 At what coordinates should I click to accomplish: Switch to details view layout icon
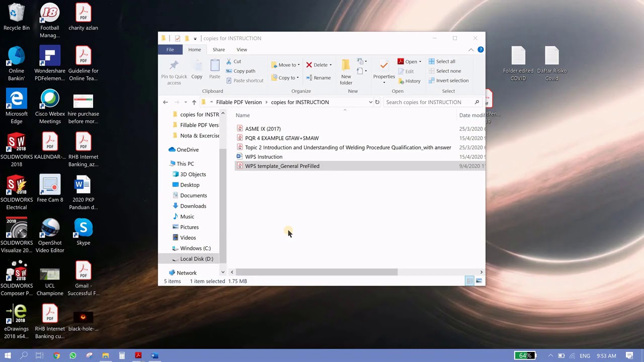(x=469, y=281)
